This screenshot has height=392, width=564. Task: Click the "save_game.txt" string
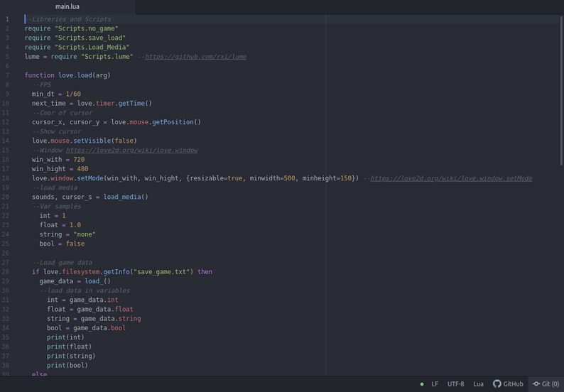[x=161, y=271]
